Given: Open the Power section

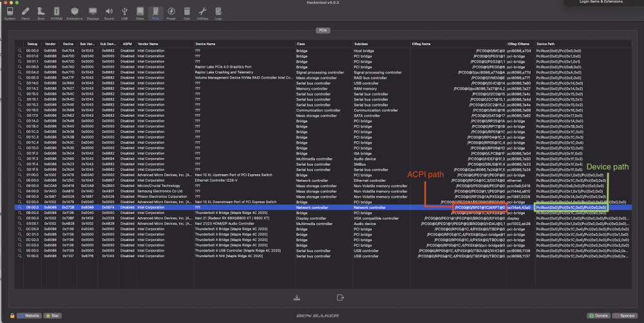Looking at the screenshot, I should [x=171, y=13].
